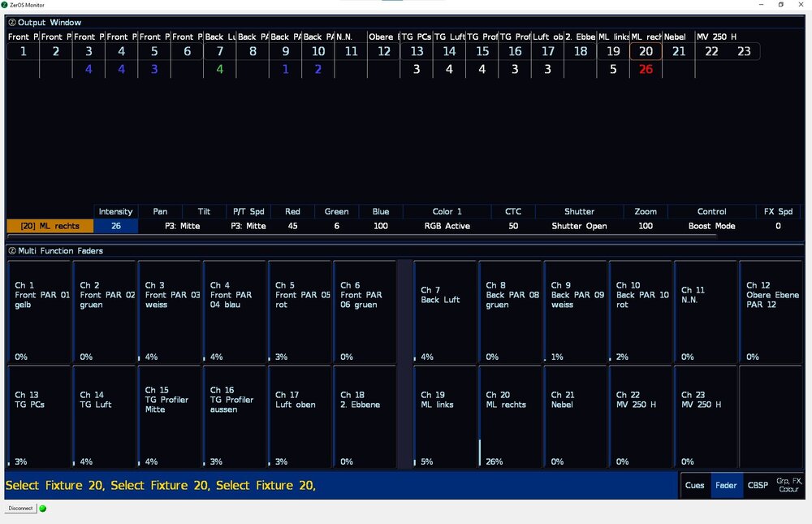
Task: Click fixture 22 MV 250 H in Output Window
Action: pyautogui.click(x=711, y=51)
